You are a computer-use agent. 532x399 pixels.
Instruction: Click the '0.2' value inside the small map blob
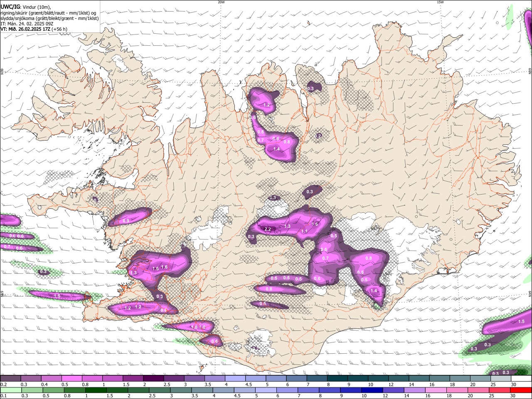318,136
